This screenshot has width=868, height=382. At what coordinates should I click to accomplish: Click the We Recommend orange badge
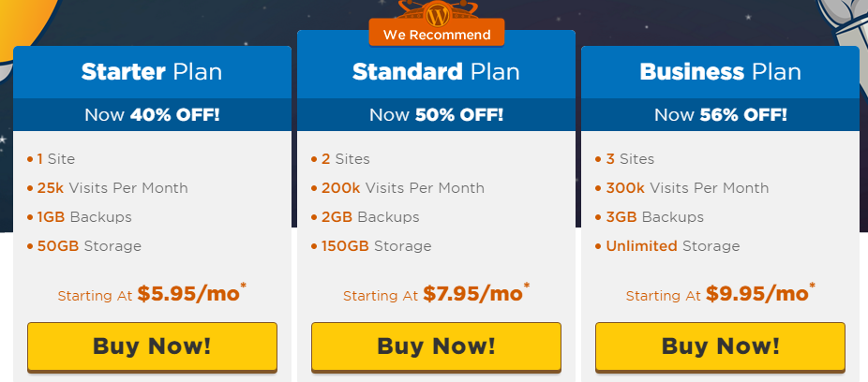(437, 33)
